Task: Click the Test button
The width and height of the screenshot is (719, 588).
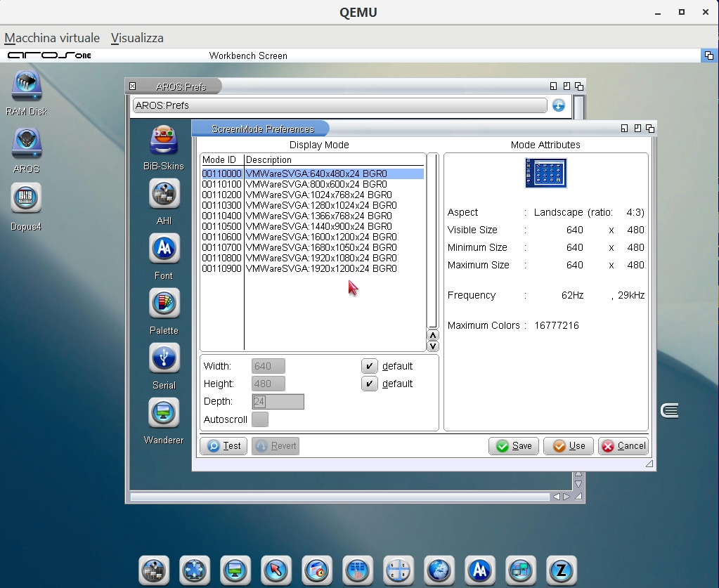Action: pos(224,446)
